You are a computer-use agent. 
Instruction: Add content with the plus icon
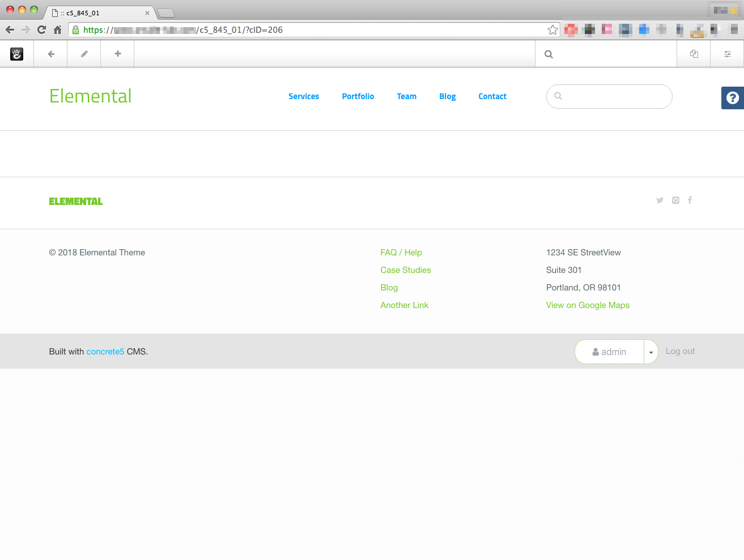coord(118,53)
